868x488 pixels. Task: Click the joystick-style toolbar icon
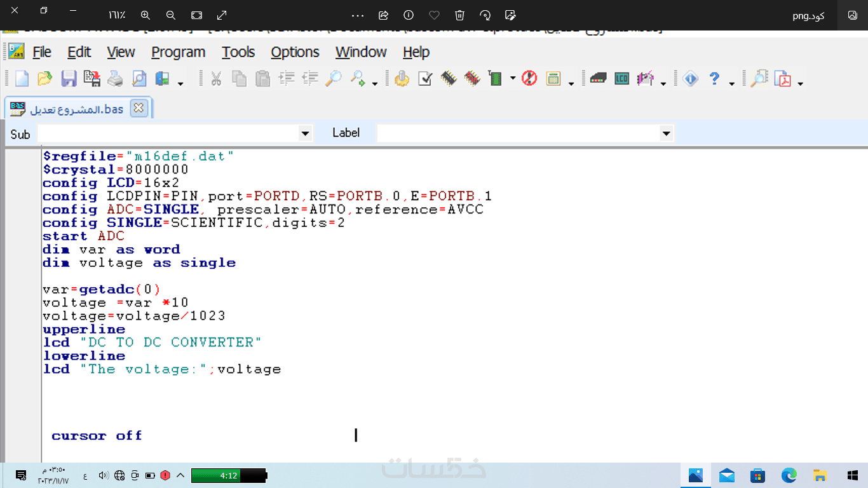tap(402, 79)
